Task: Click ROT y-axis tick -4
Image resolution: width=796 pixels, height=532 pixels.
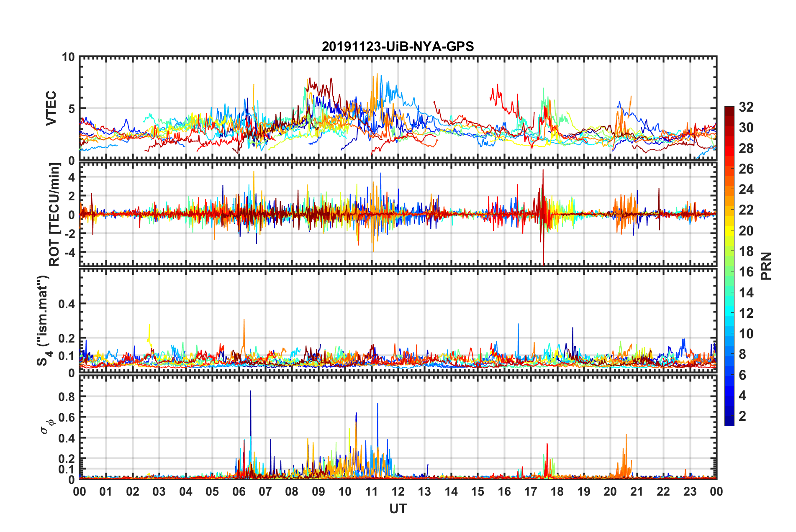Action: pos(70,253)
